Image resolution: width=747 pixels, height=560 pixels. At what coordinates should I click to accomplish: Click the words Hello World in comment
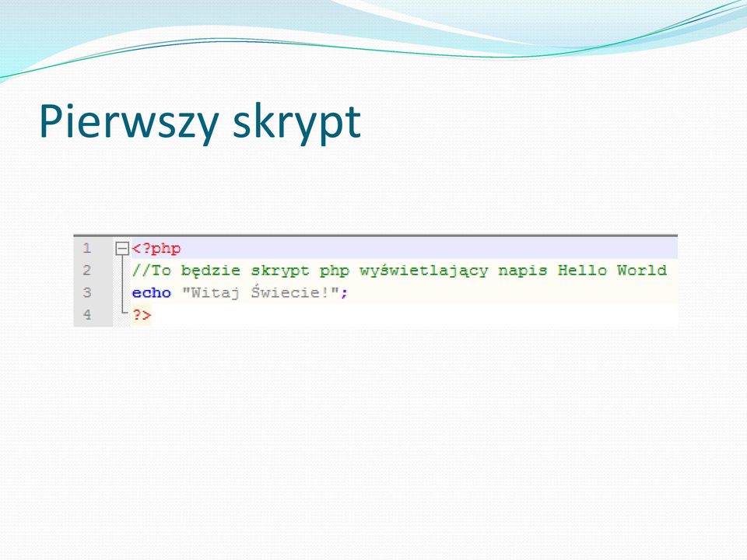(x=612, y=271)
